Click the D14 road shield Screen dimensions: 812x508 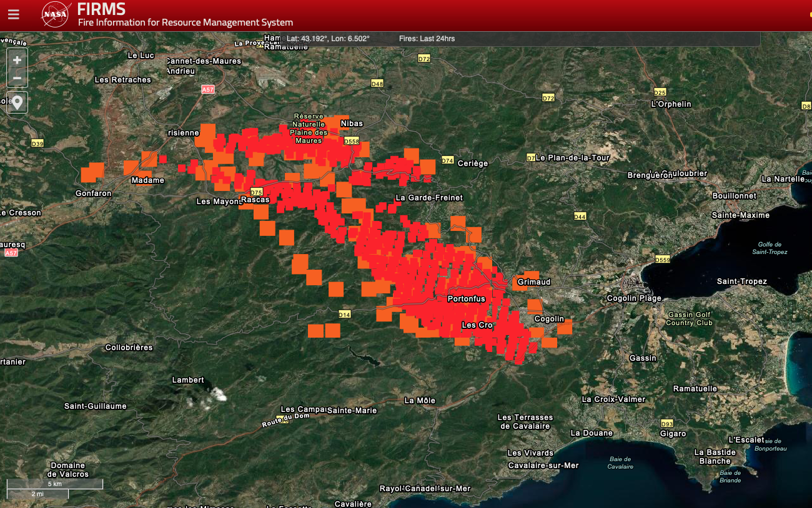point(344,315)
